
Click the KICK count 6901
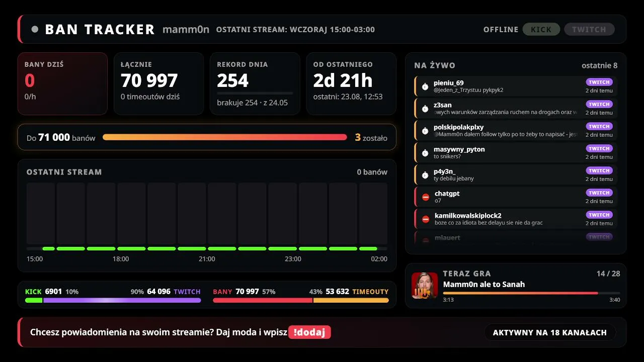pos(53,292)
